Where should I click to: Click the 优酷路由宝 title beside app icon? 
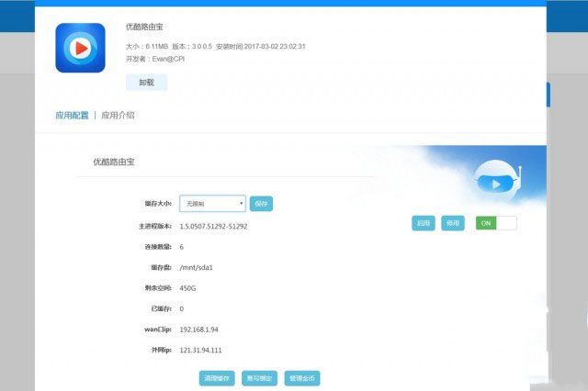point(144,27)
